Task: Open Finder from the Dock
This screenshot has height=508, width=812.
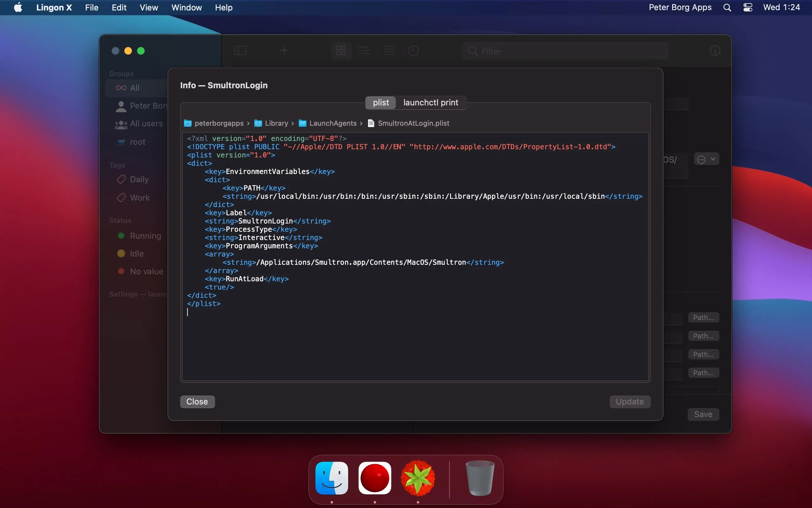Action: 331,478
